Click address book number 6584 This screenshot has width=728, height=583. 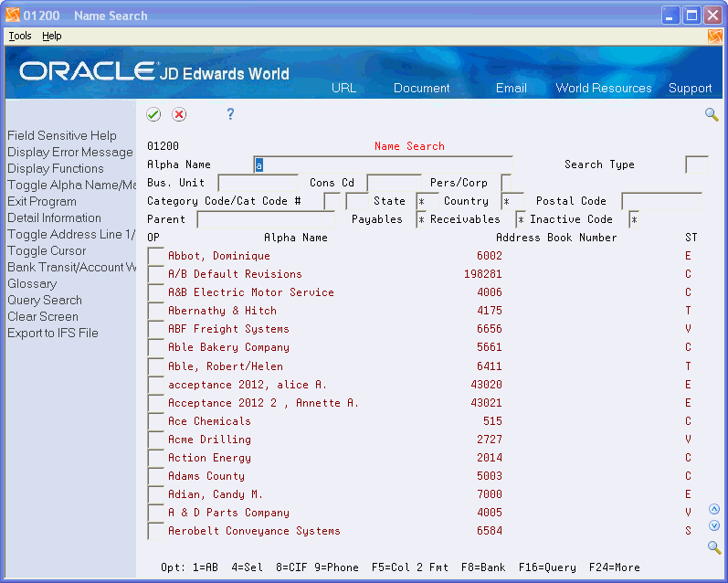pyautogui.click(x=490, y=531)
